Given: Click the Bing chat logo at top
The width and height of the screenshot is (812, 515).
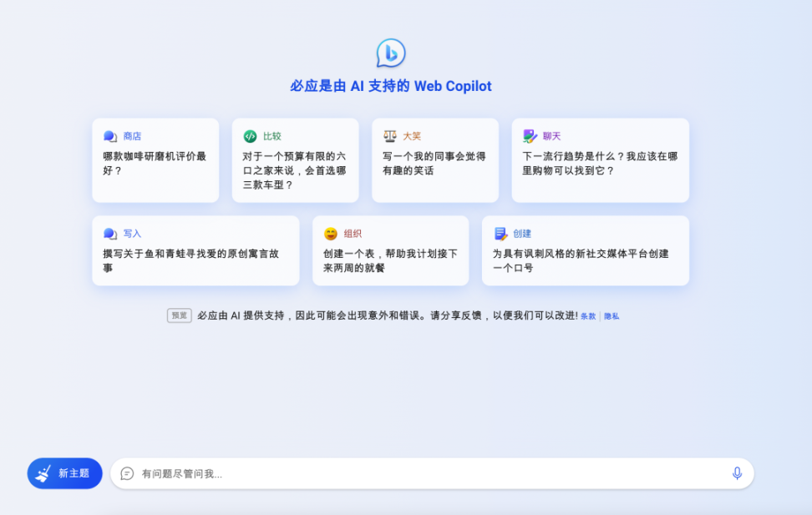Looking at the screenshot, I should (x=391, y=53).
